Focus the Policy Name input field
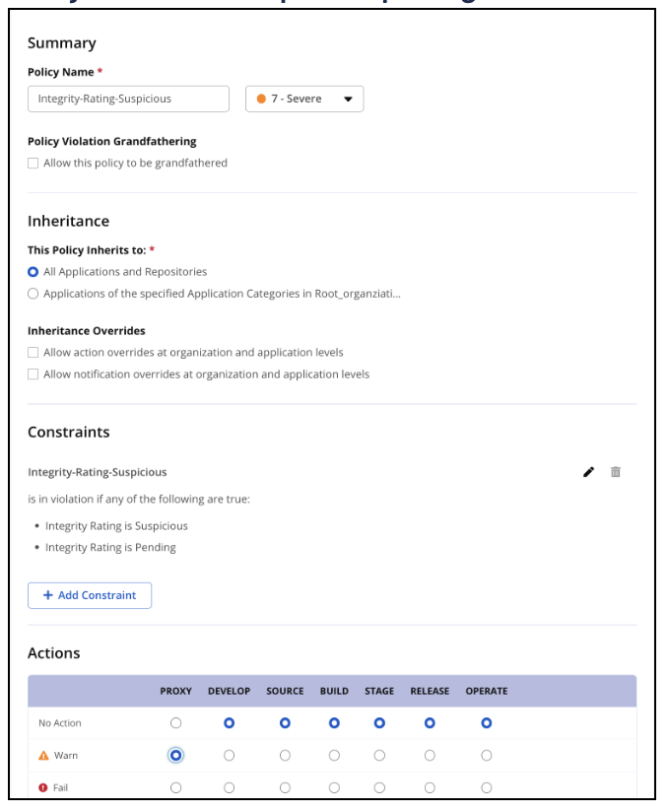Image resolution: width=668 pixels, height=812 pixels. click(128, 99)
